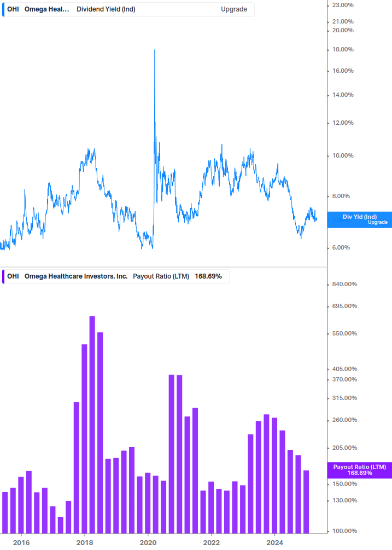This screenshot has width=392, height=550.
Task: Click the 2020 label on time axis
Action: tap(148, 543)
